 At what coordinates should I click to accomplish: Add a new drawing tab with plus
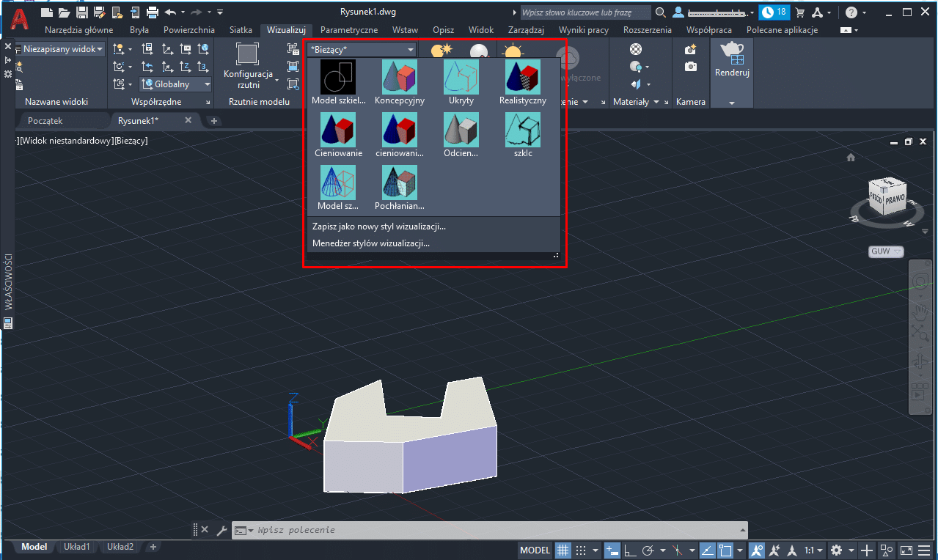tap(214, 120)
